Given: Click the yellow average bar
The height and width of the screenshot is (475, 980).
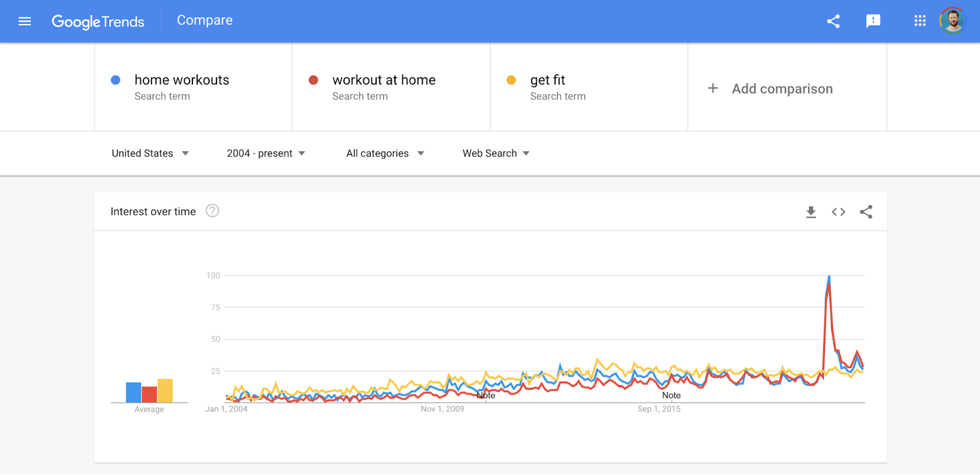Looking at the screenshot, I should tap(165, 391).
